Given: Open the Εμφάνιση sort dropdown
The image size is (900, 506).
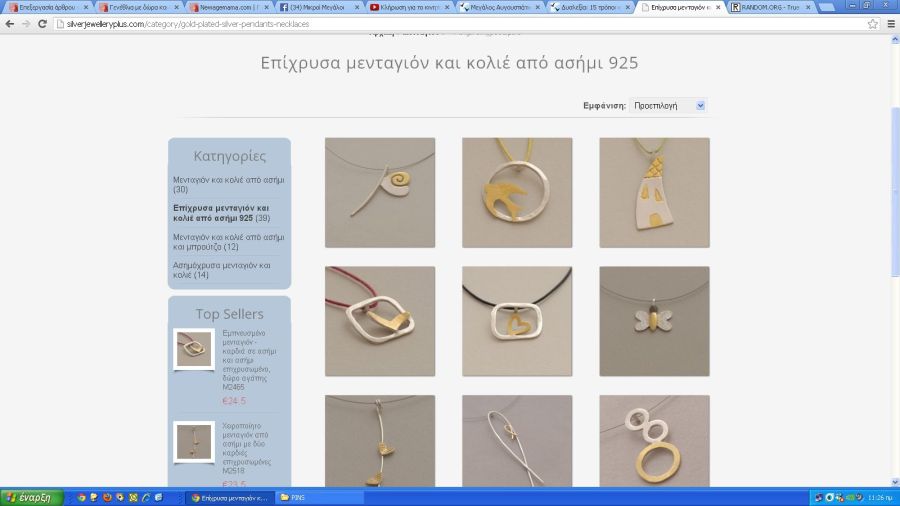Looking at the screenshot, I should click(668, 106).
